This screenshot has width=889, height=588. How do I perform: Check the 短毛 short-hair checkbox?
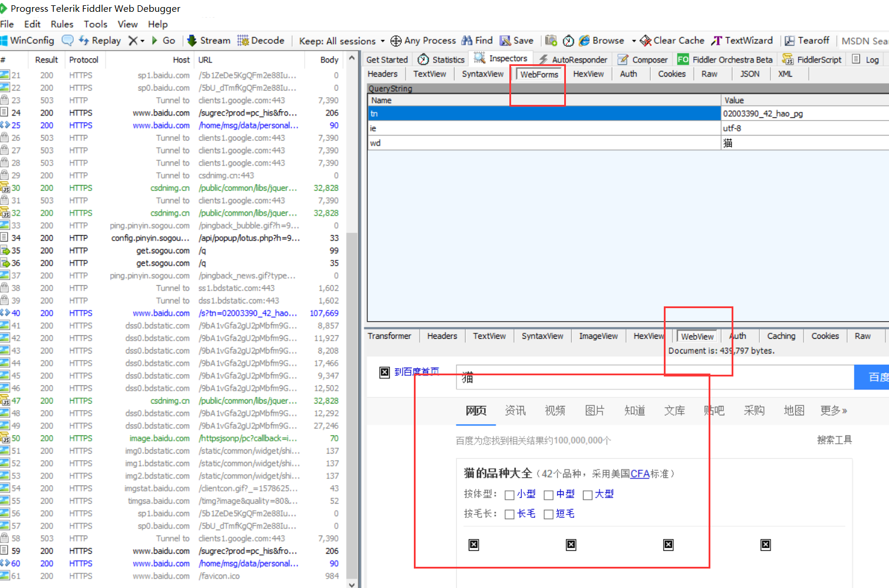(548, 514)
